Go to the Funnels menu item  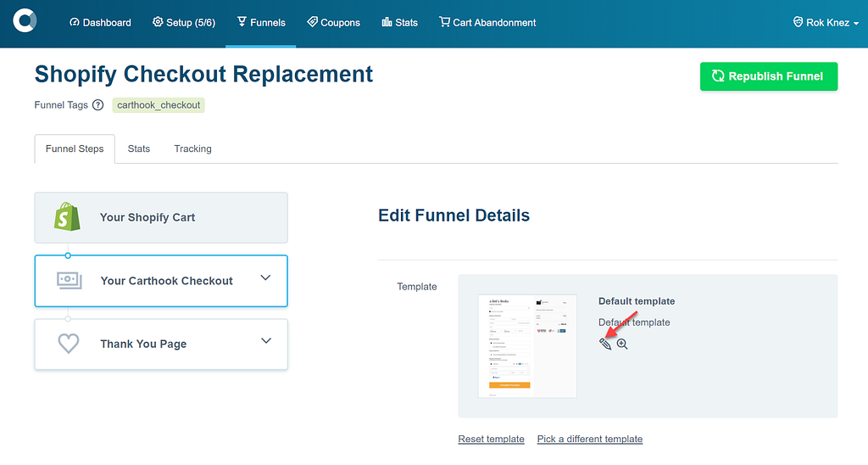click(261, 23)
